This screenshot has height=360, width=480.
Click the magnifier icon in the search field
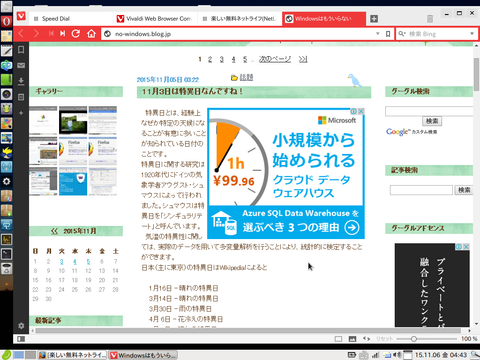401,34
